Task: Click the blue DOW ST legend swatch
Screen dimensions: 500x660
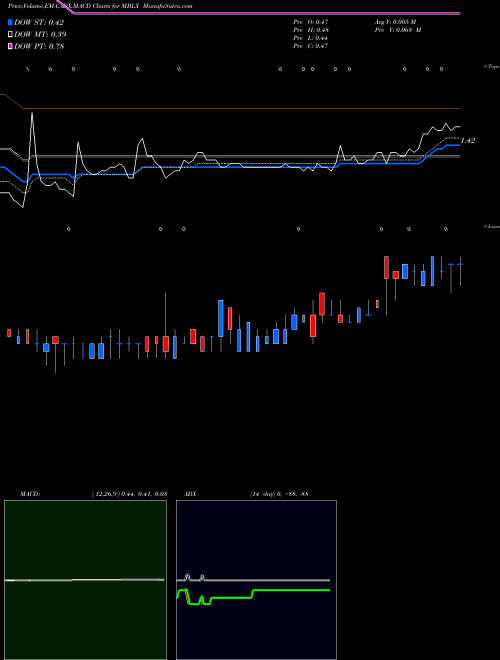Action: (11, 22)
